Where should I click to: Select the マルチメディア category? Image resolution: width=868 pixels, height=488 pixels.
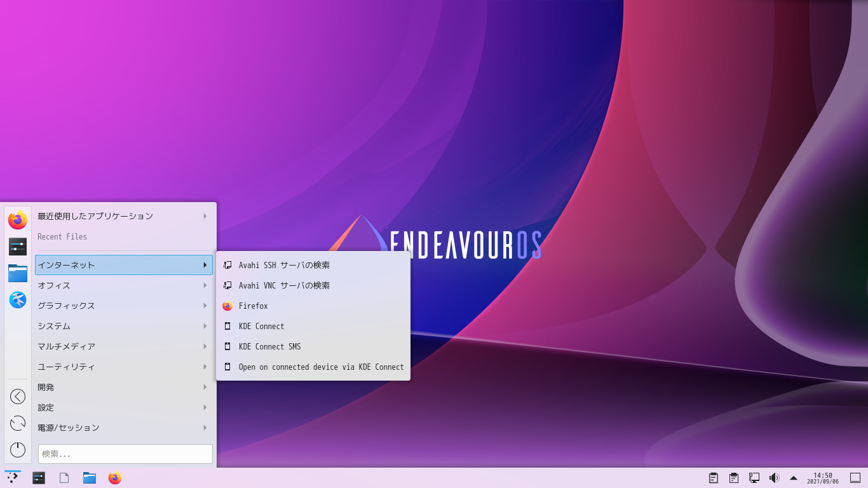point(124,346)
